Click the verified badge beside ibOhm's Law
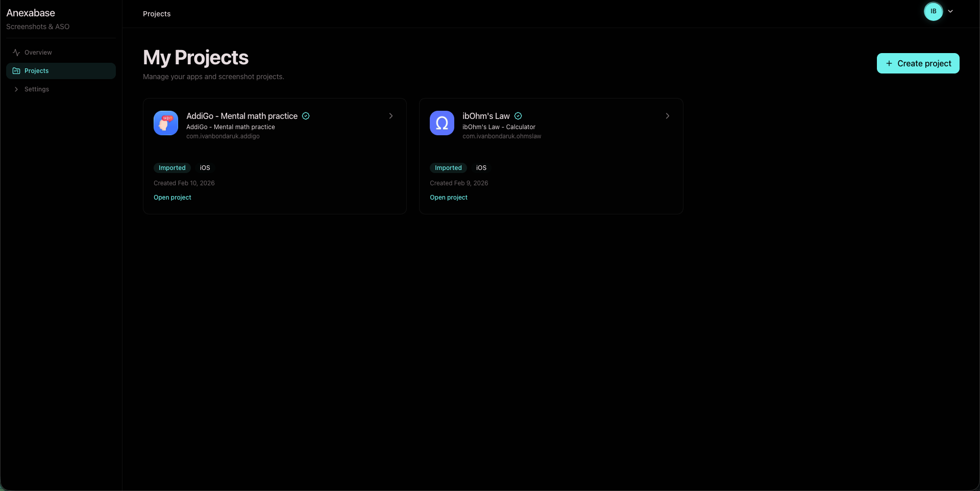 [x=518, y=116]
